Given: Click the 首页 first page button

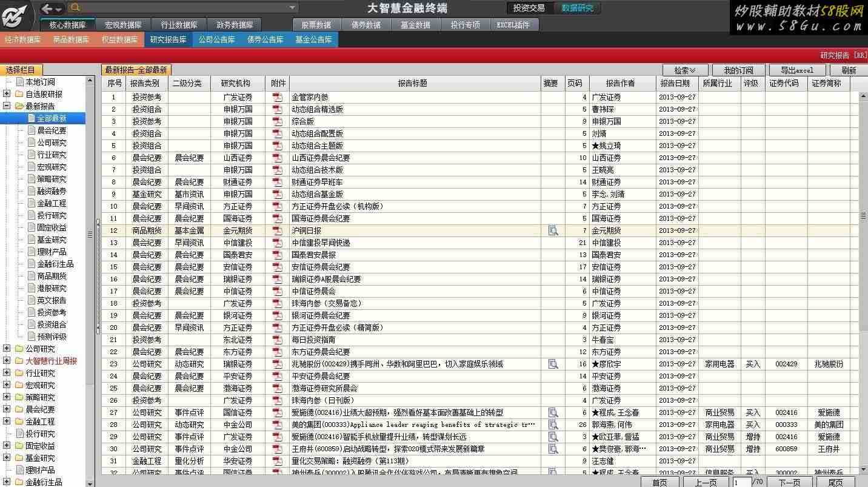Looking at the screenshot, I should click(659, 482).
